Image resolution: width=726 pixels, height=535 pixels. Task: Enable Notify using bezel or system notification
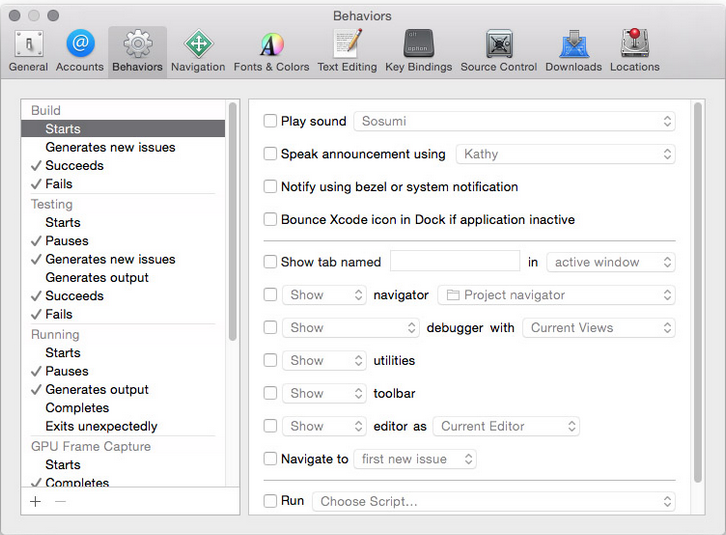coord(270,187)
